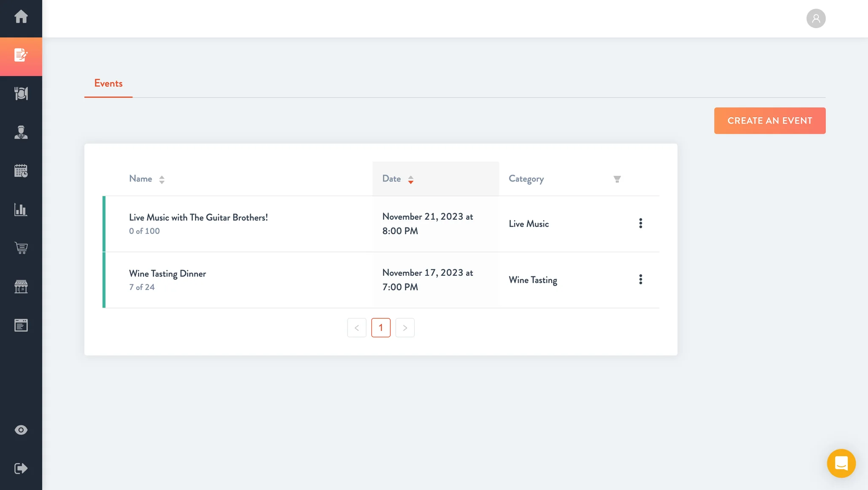Go to previous page arrow

(x=357, y=328)
